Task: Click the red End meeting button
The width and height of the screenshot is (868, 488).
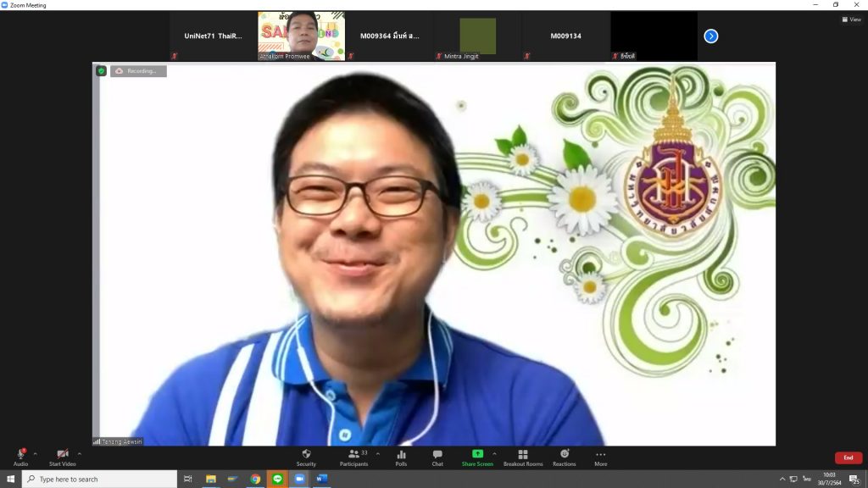Action: pos(848,457)
